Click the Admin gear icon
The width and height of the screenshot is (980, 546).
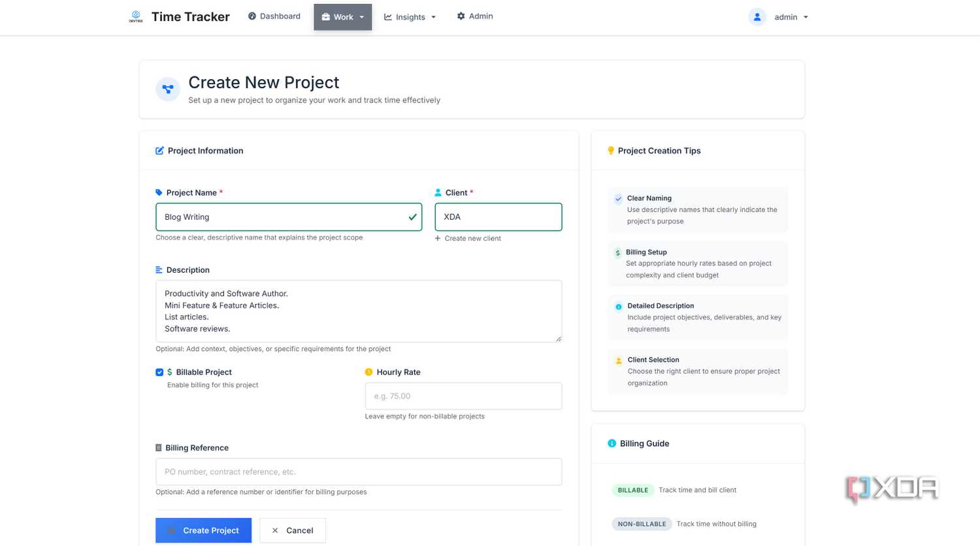coord(461,16)
